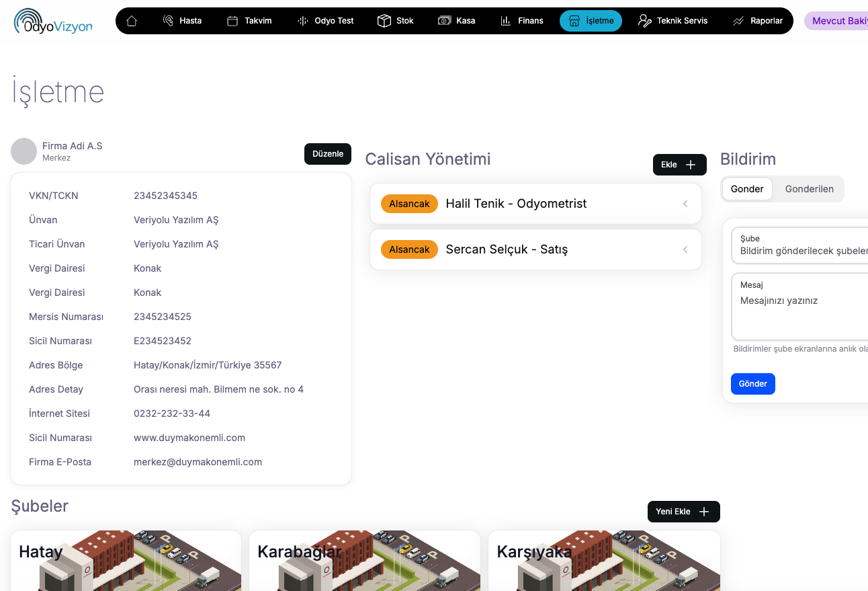Viewport: 868px width, 591px height.
Task: Open the Takvim calendar section
Action: pos(249,21)
